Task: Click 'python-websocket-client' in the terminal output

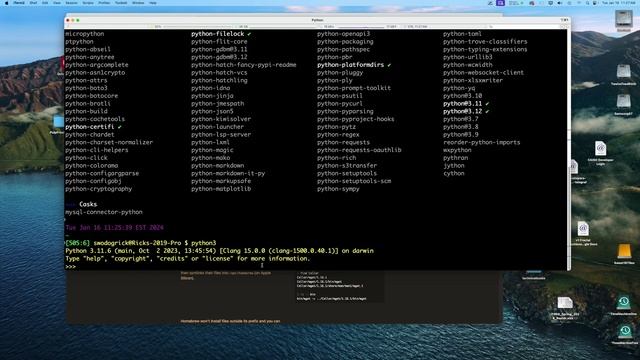Action: pyautogui.click(x=483, y=73)
